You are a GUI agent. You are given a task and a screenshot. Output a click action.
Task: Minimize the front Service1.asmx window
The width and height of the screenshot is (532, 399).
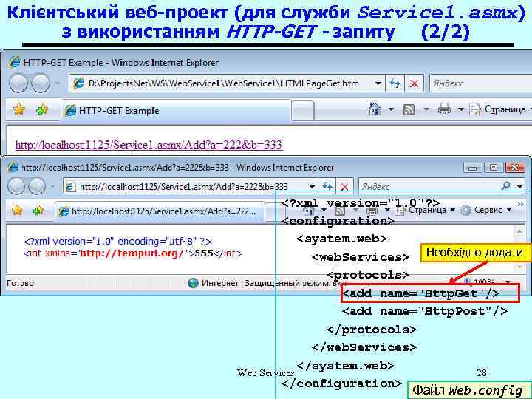point(473,168)
